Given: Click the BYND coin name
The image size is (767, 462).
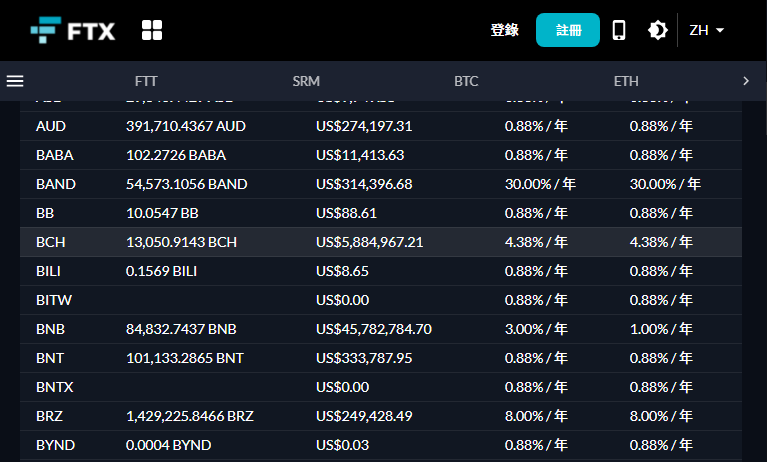Looking at the screenshot, I should [55, 445].
